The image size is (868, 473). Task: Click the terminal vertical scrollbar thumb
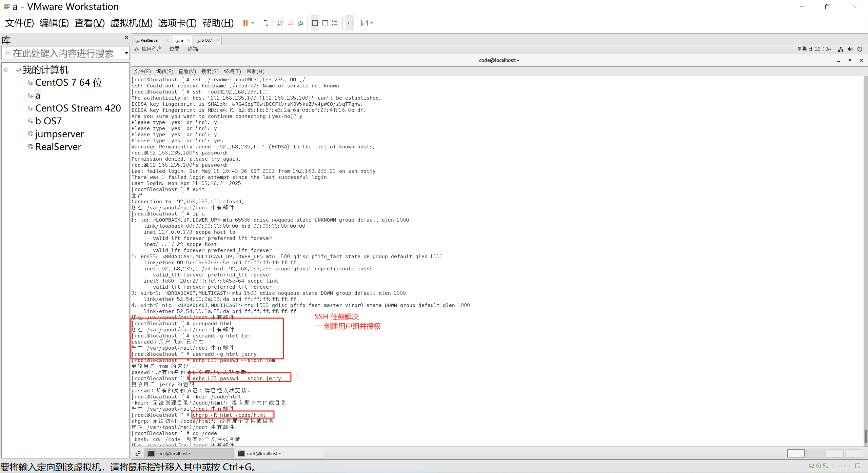(x=865, y=437)
